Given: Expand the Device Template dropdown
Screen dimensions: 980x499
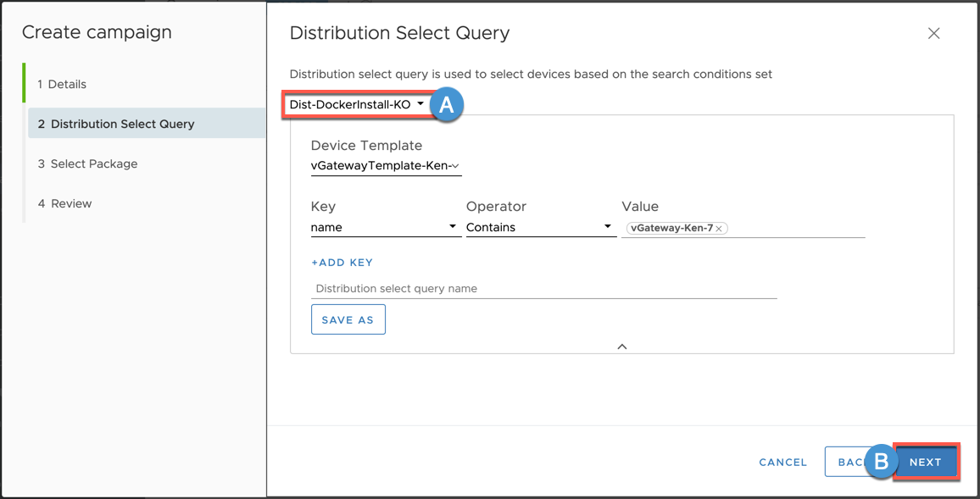Looking at the screenshot, I should pyautogui.click(x=386, y=166).
